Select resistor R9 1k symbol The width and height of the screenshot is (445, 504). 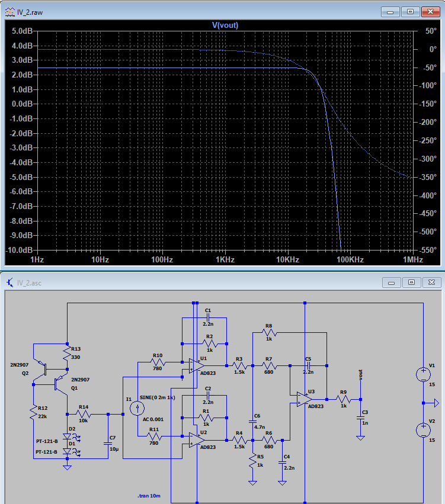coord(344,400)
